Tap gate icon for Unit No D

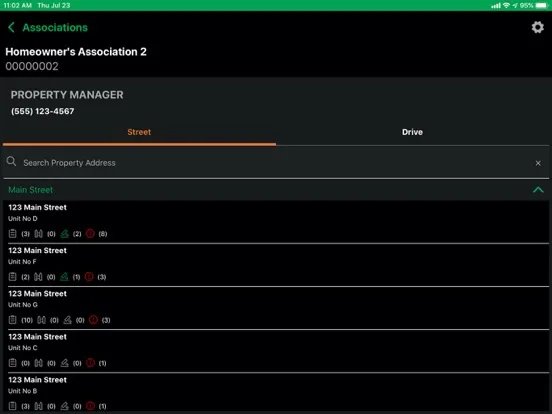point(38,233)
